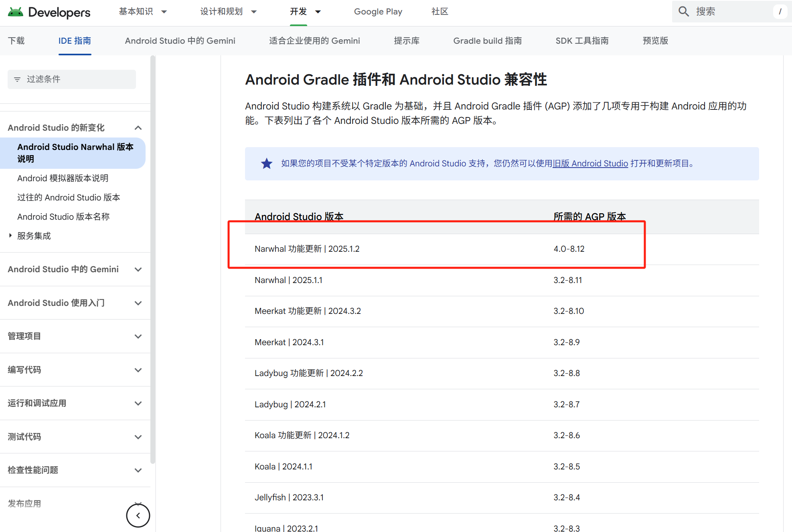
Task: Open the SDK 工具指南 tab
Action: [x=582, y=41]
